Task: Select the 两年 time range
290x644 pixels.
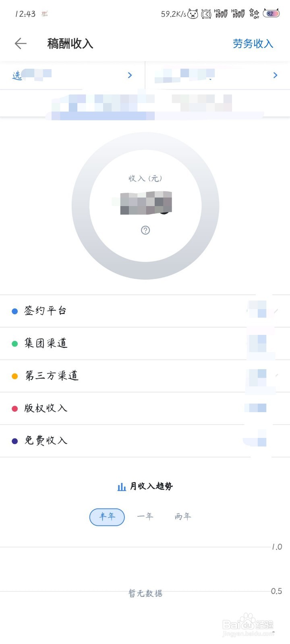Action: 183,516
